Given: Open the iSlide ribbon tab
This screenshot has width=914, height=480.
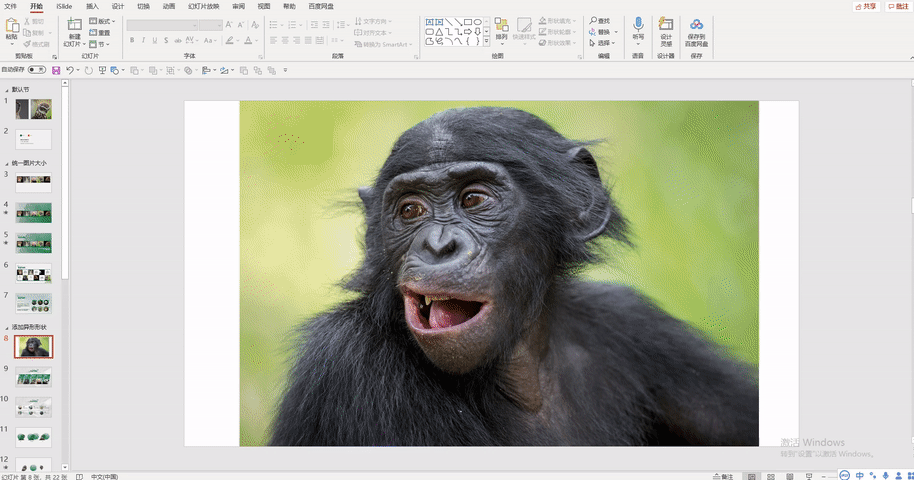Looking at the screenshot, I should point(64,6).
